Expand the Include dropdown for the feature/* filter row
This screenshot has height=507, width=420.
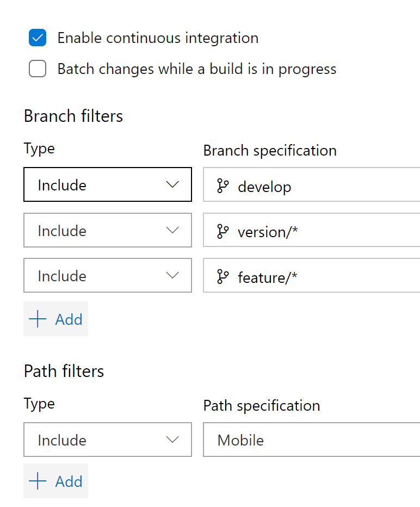coord(107,275)
